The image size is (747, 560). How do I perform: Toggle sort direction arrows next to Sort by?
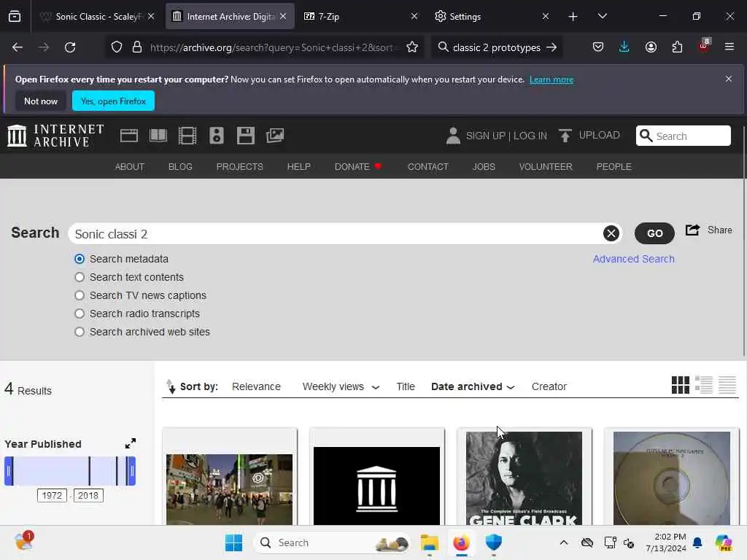coord(170,386)
